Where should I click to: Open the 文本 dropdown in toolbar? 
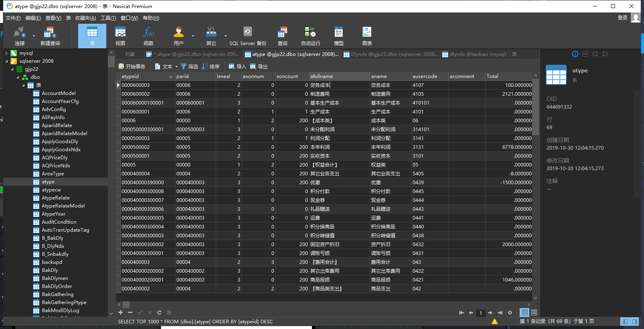click(x=176, y=66)
